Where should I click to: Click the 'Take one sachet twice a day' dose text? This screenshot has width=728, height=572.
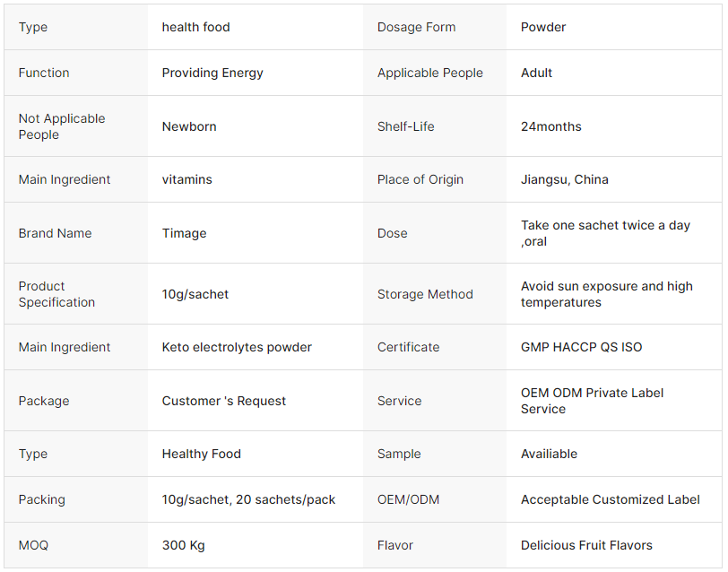pos(605,225)
